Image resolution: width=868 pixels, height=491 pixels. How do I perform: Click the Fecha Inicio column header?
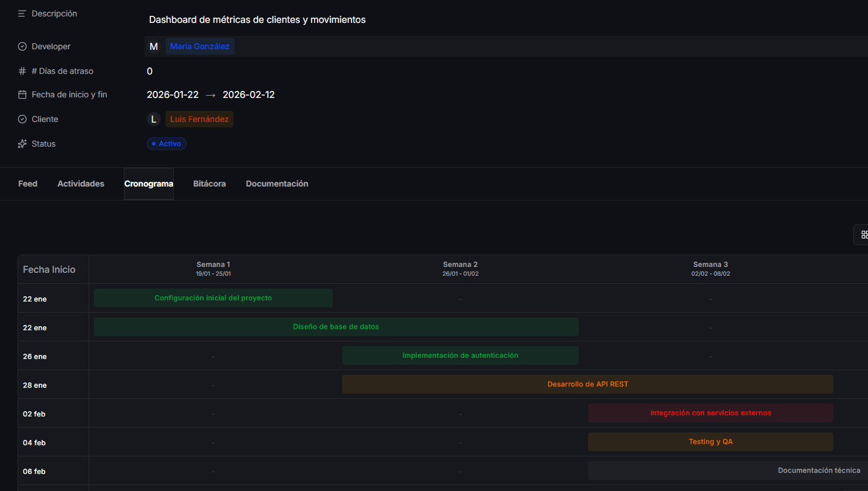tap(49, 269)
